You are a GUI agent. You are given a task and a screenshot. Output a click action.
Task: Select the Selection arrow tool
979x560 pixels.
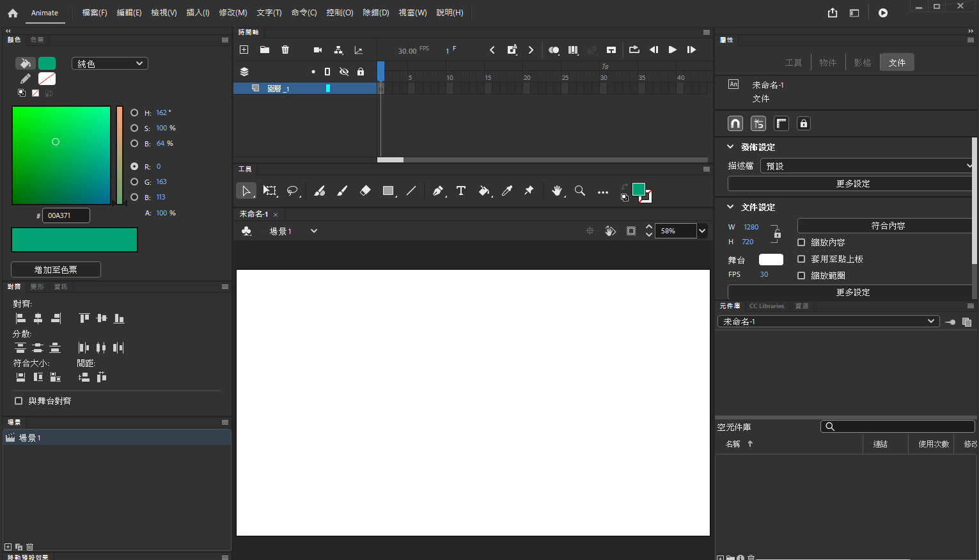pos(246,191)
